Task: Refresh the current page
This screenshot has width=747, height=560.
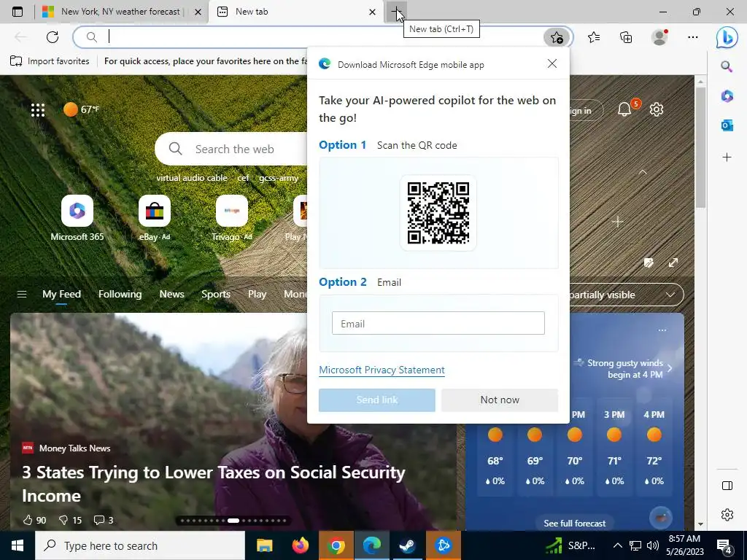Action: click(x=53, y=36)
